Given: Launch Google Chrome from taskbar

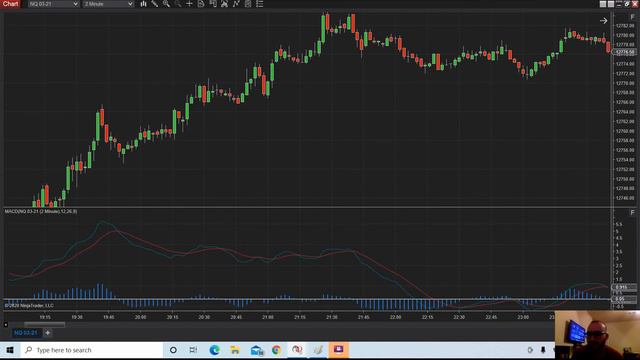Looking at the screenshot, I should pos(276,350).
